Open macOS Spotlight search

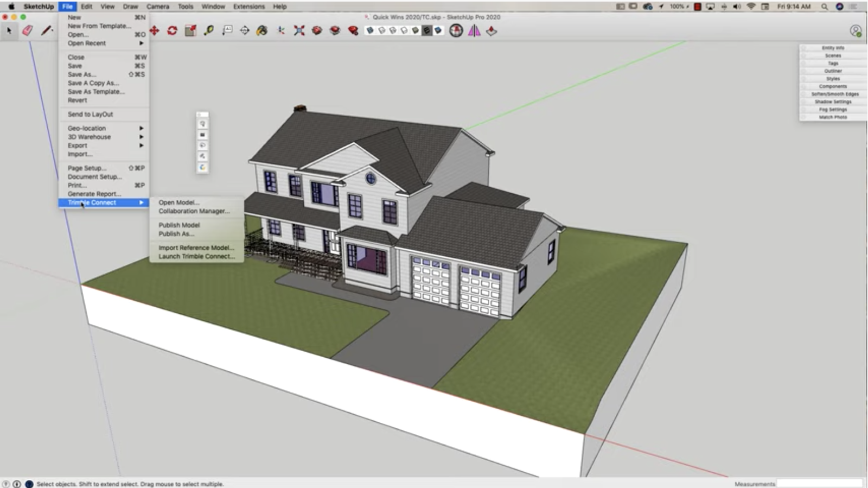[x=824, y=7]
